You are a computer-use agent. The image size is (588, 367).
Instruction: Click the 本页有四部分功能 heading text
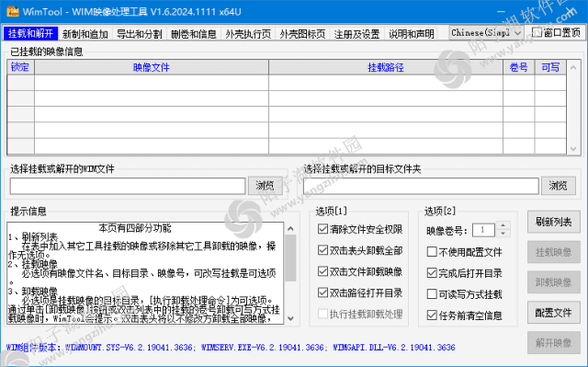pos(135,228)
